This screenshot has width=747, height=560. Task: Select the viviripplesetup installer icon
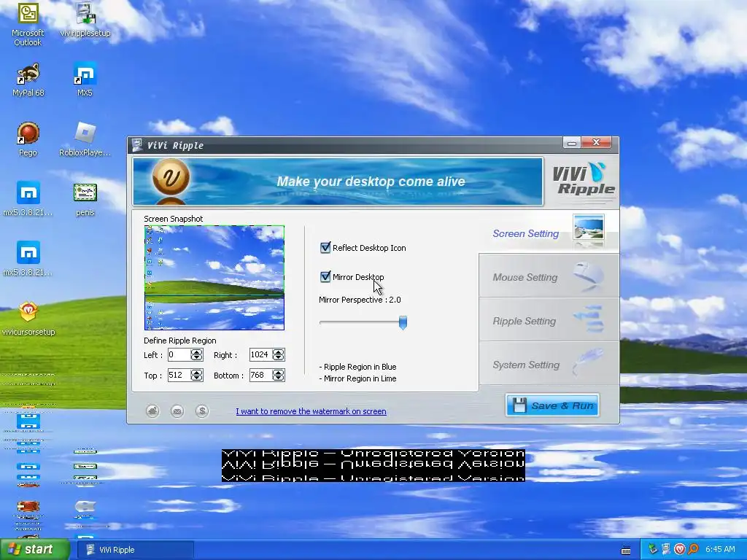[x=85, y=20]
